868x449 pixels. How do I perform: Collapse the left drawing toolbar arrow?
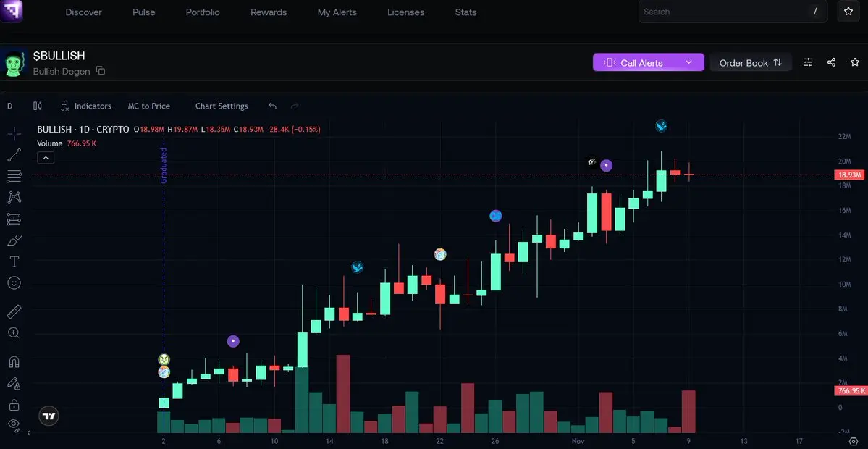click(29, 432)
